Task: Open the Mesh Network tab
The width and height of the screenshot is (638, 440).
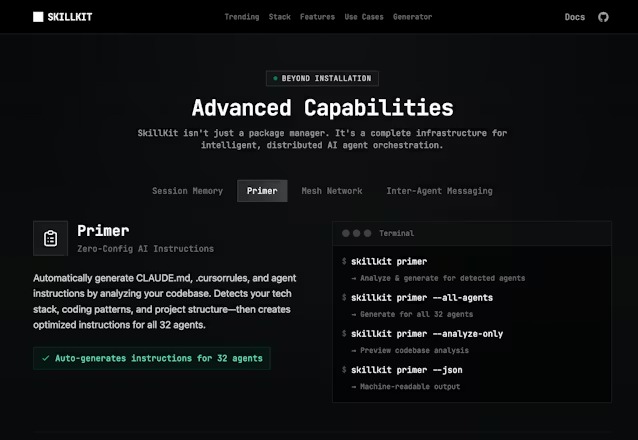Action: (x=332, y=191)
